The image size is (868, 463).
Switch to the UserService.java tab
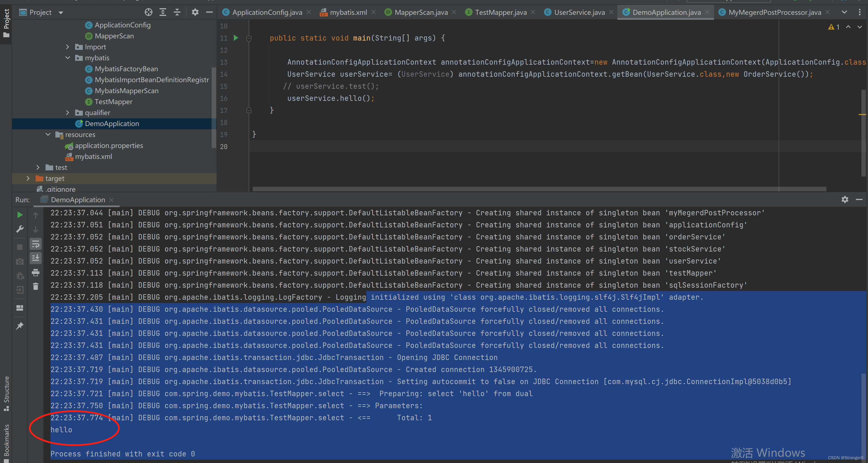coord(579,12)
